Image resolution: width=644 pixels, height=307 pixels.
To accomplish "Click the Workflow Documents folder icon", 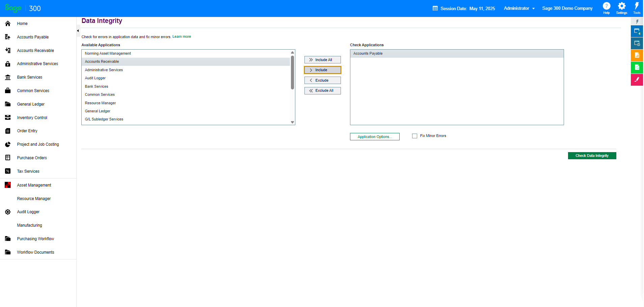I will pyautogui.click(x=8, y=252).
